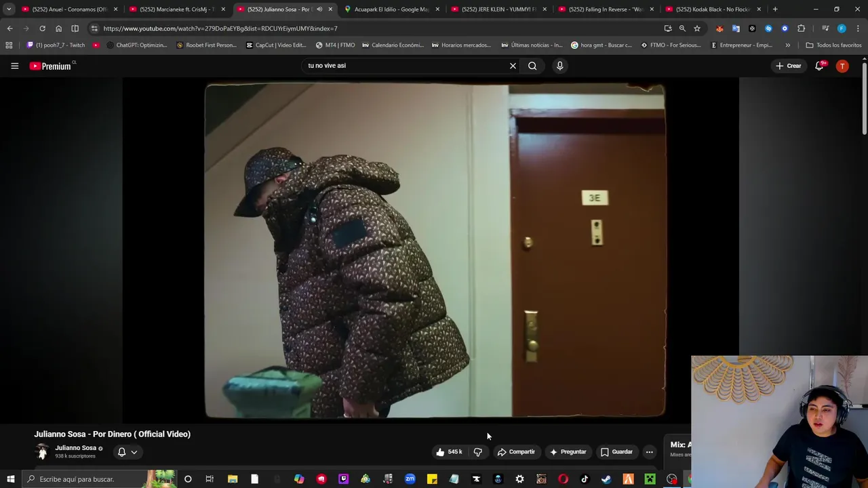Image resolution: width=868 pixels, height=488 pixels.
Task: Open the tab search dropdown arrow
Action: point(9,9)
